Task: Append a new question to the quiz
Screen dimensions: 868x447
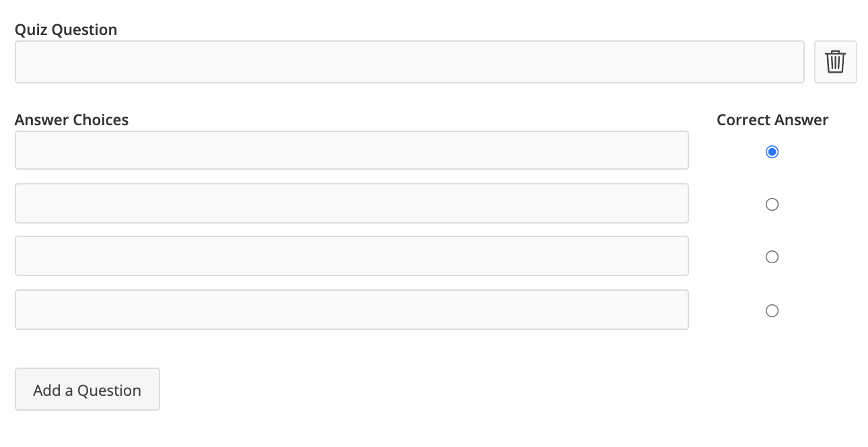Action: pos(87,389)
